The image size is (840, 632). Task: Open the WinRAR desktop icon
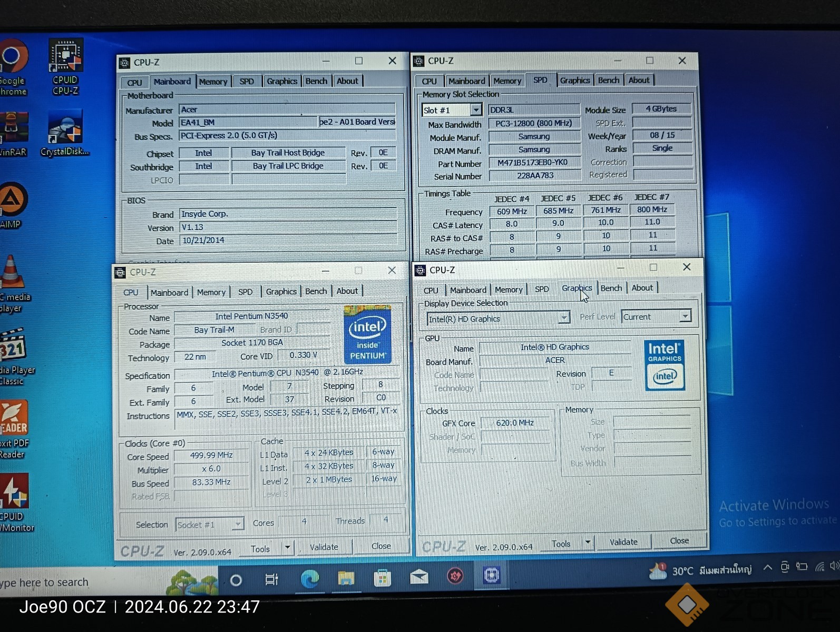[13, 134]
